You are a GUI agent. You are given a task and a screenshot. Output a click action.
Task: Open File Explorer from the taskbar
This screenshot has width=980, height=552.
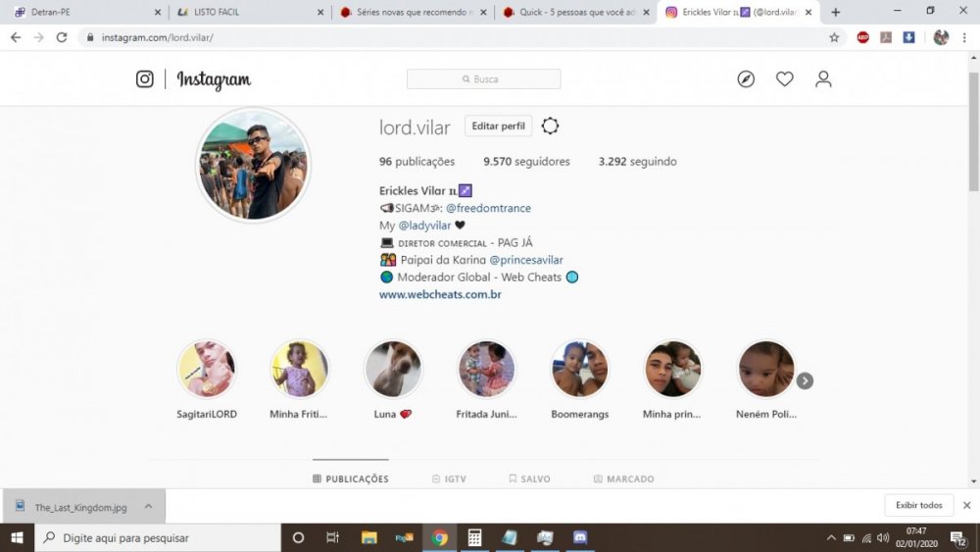click(x=368, y=537)
